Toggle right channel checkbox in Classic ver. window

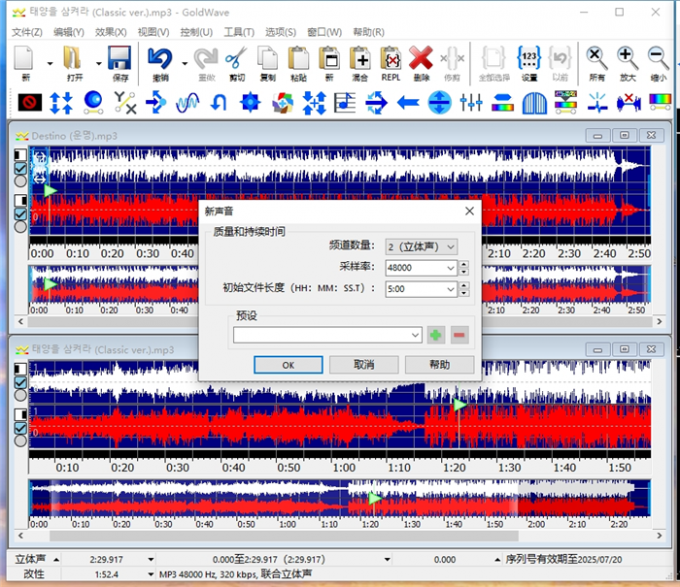[x=20, y=428]
